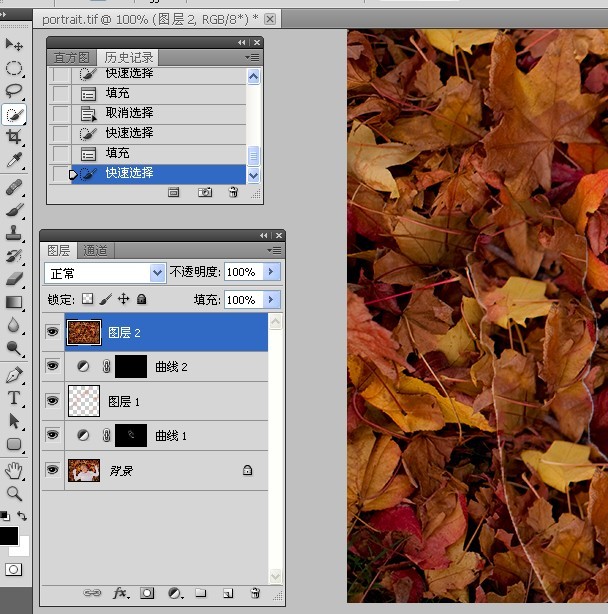608x614 pixels.
Task: Open the Layers panel options menu
Action: pos(274,250)
